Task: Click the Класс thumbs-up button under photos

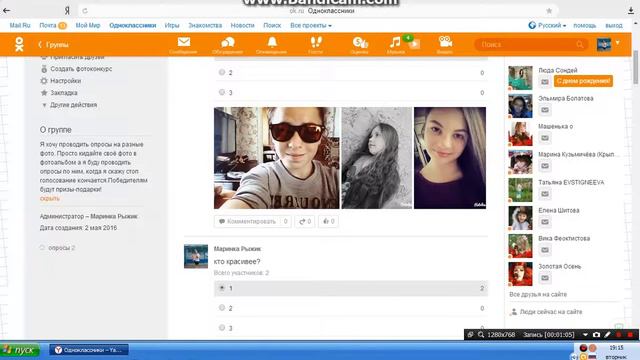Action: point(329,221)
